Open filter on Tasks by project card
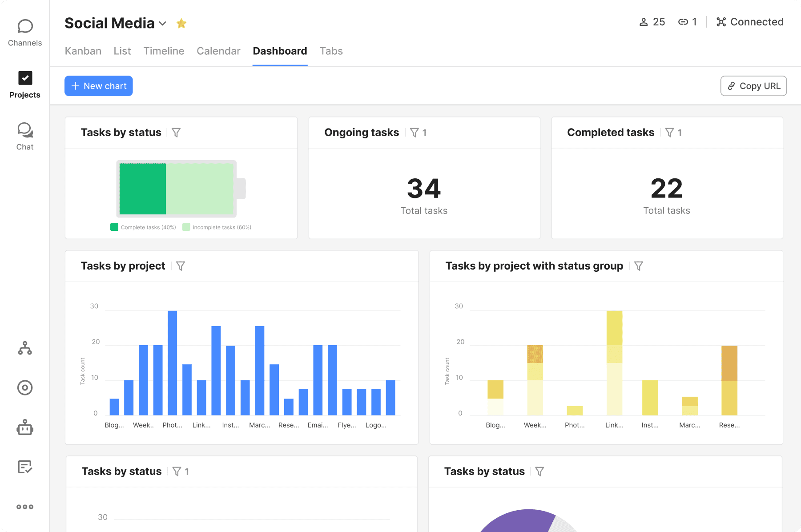The height and width of the screenshot is (532, 801). 181,266
